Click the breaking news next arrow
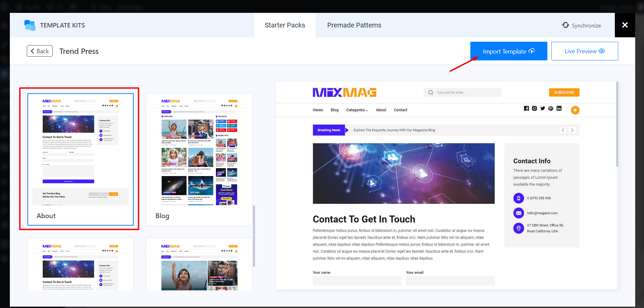The image size is (644, 308). click(572, 130)
